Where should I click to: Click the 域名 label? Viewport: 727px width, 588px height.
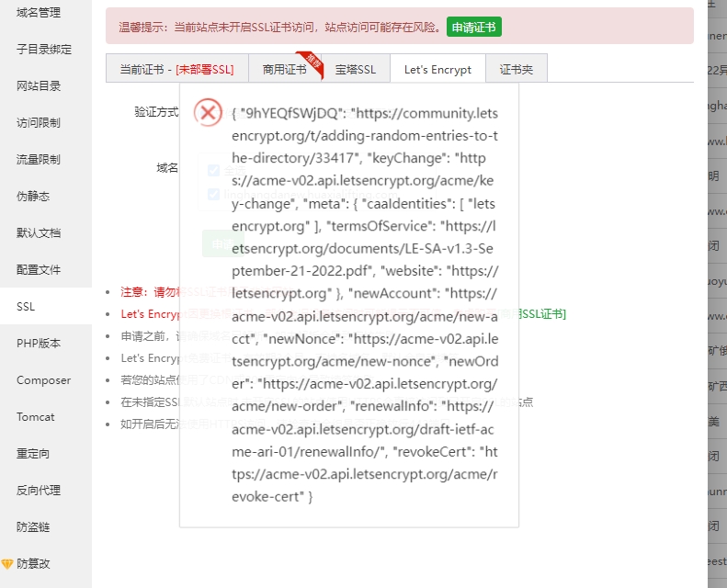point(167,168)
